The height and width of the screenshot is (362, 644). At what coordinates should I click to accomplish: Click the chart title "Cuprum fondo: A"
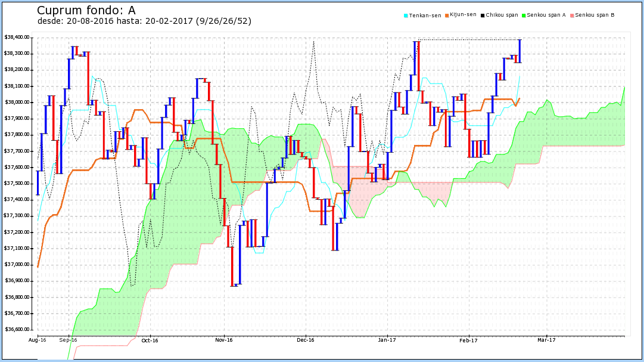tap(86, 10)
